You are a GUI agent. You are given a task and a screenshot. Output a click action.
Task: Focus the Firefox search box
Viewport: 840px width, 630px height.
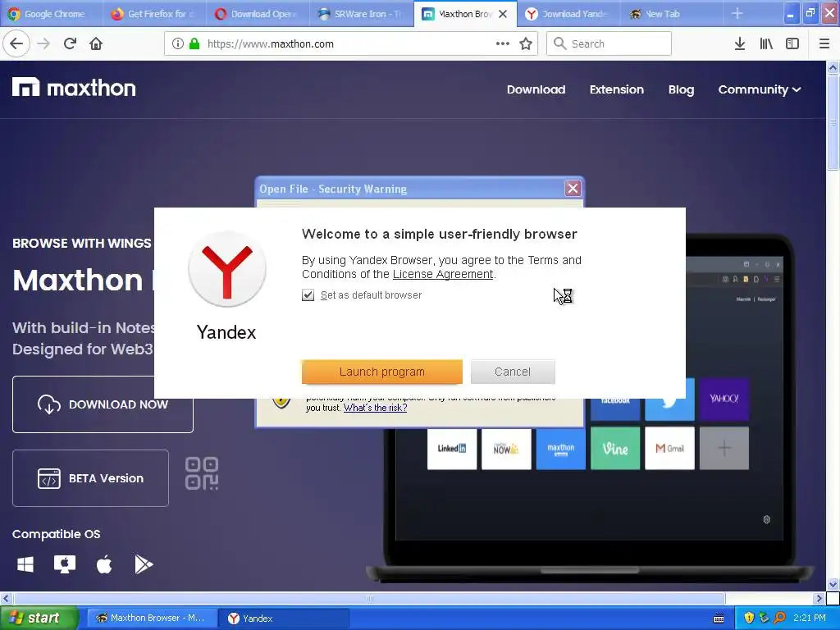click(609, 44)
